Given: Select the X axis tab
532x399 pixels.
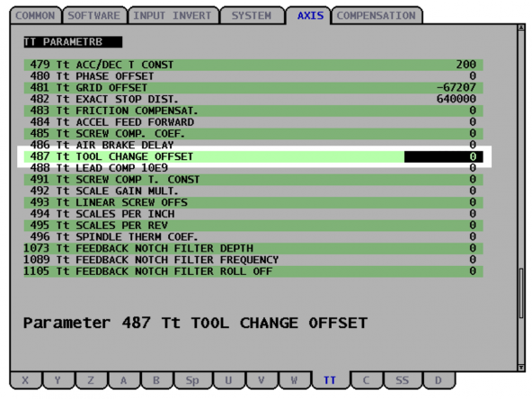Looking at the screenshot, I should [x=25, y=380].
